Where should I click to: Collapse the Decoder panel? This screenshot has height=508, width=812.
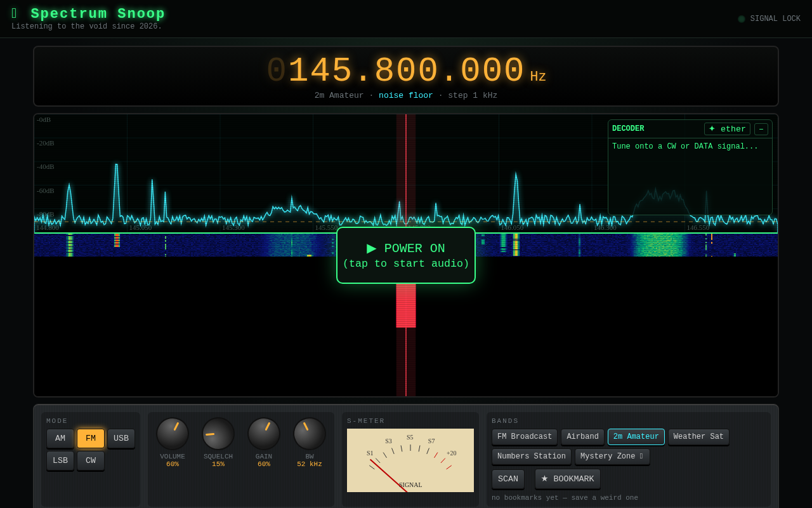761,129
